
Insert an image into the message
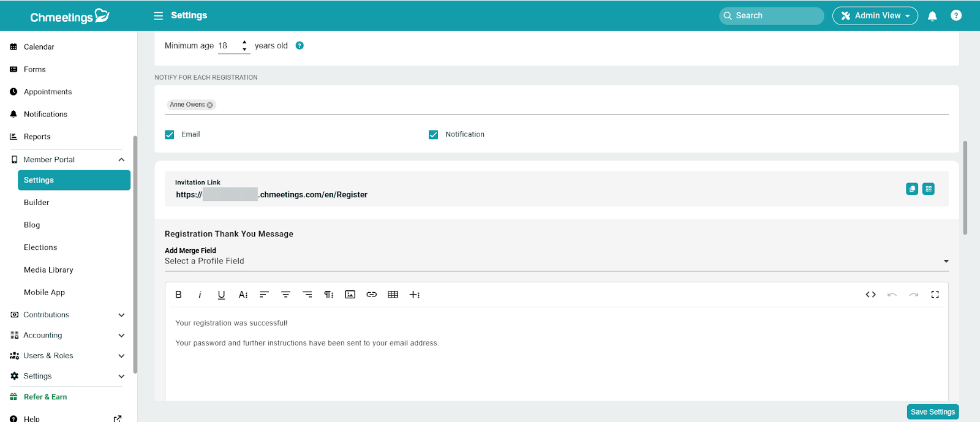[350, 295]
